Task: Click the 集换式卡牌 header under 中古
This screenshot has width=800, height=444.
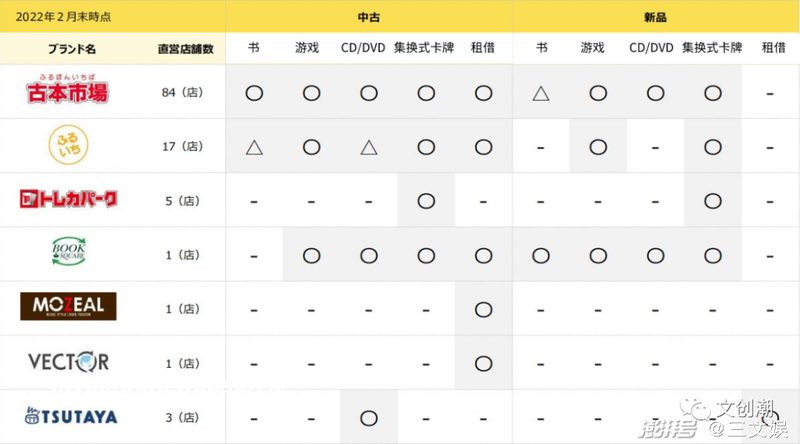Action: click(425, 48)
